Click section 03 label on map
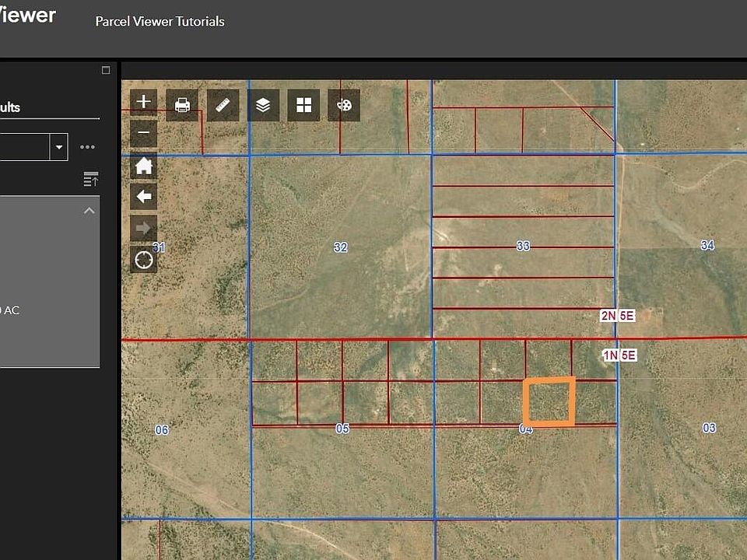The height and width of the screenshot is (560, 747). coord(709,428)
